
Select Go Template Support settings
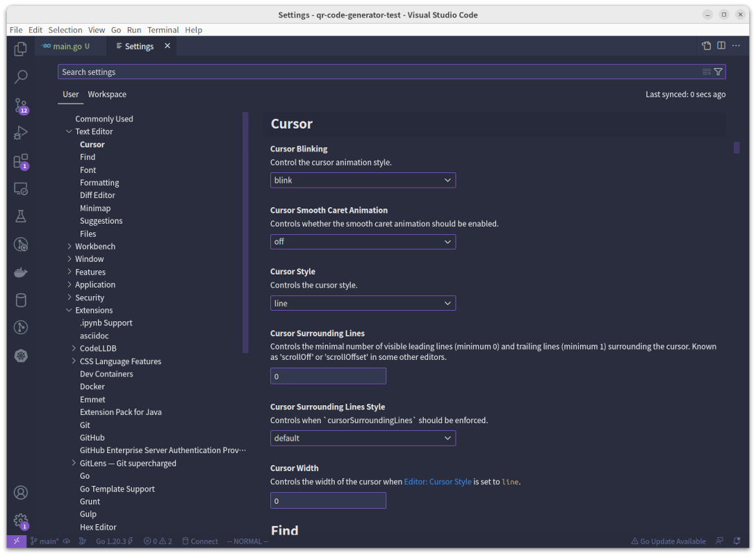tap(117, 489)
